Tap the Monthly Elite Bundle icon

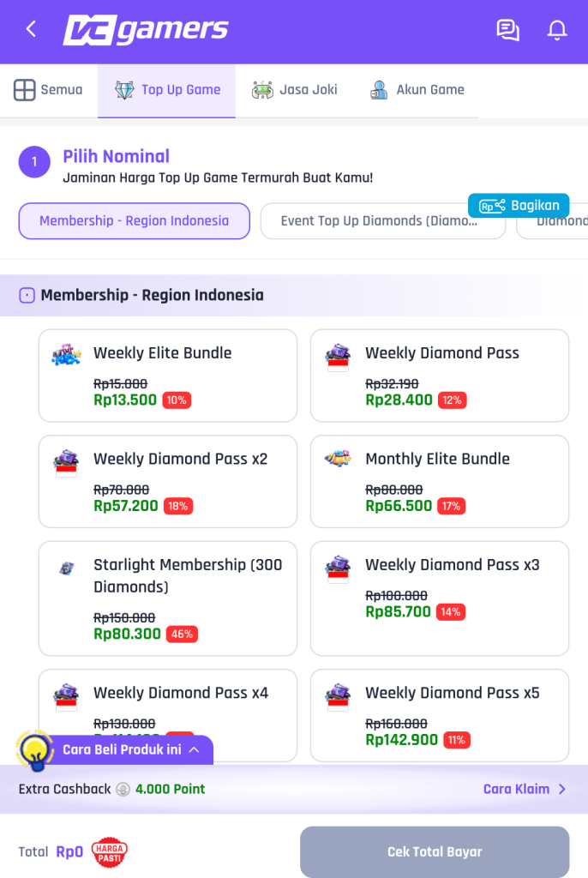point(338,460)
